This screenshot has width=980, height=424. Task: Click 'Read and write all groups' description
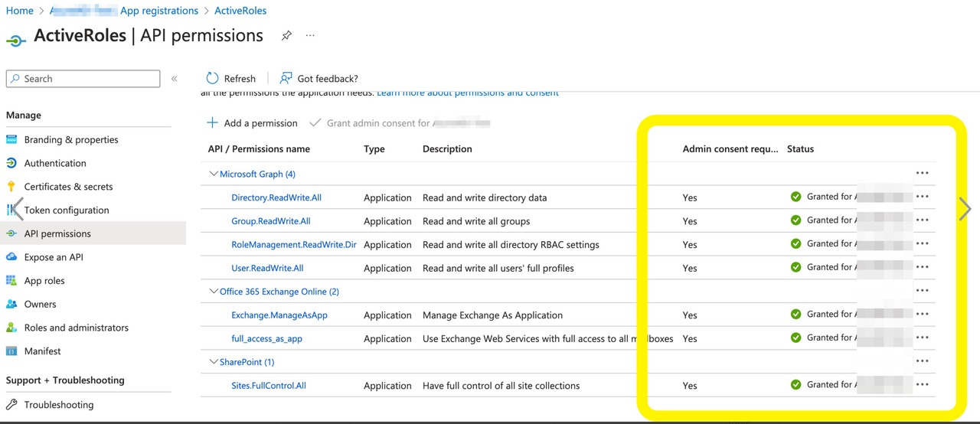click(x=476, y=221)
